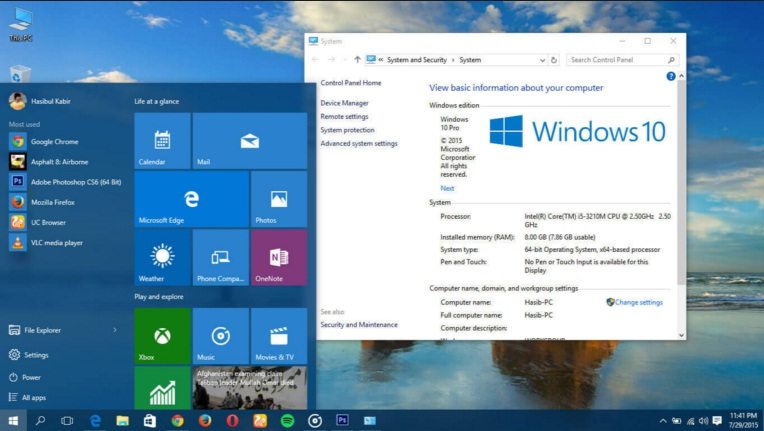Open the Phone Companion tile

[x=221, y=258]
